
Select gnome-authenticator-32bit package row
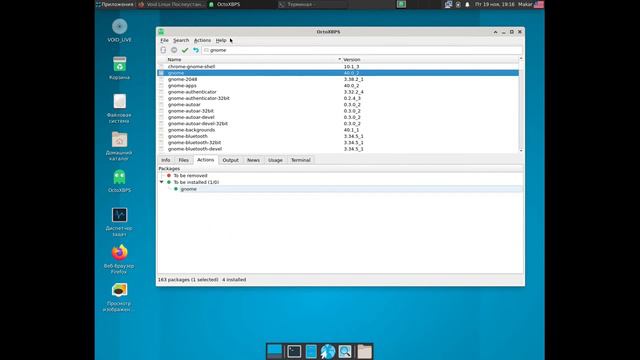coord(338,98)
